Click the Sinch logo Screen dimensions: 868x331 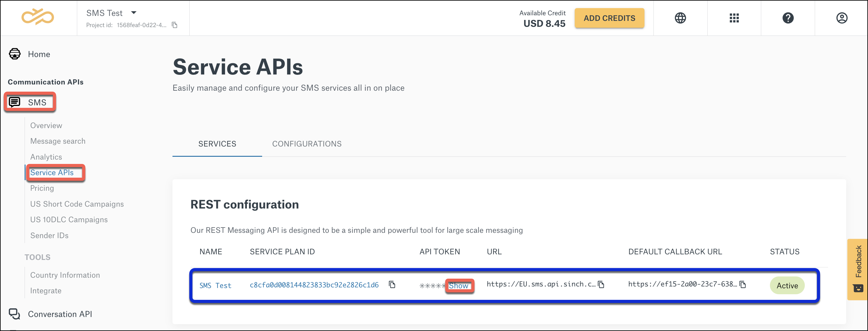coord(38,17)
